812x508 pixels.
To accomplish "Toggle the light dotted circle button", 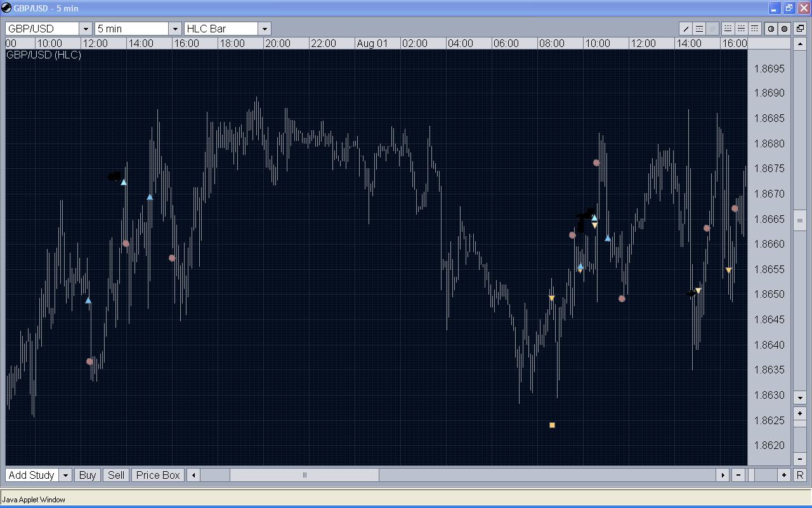I will click(x=771, y=29).
